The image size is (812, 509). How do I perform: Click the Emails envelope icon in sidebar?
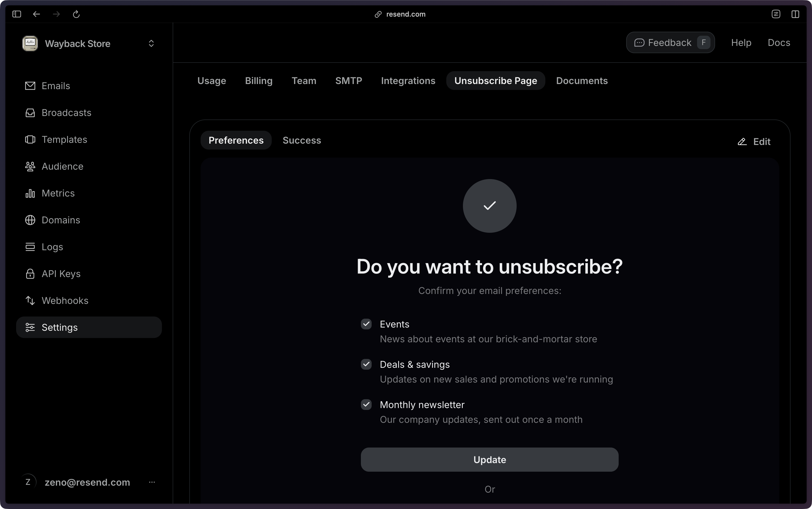click(x=30, y=86)
